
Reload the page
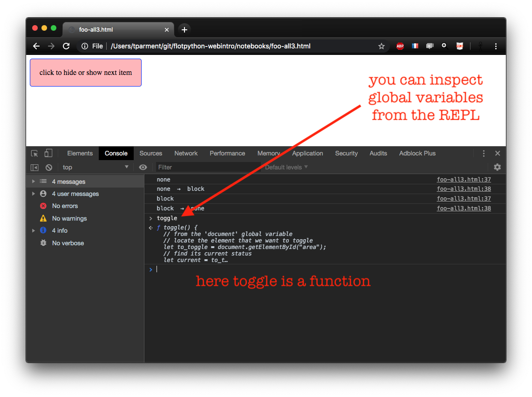(x=66, y=46)
